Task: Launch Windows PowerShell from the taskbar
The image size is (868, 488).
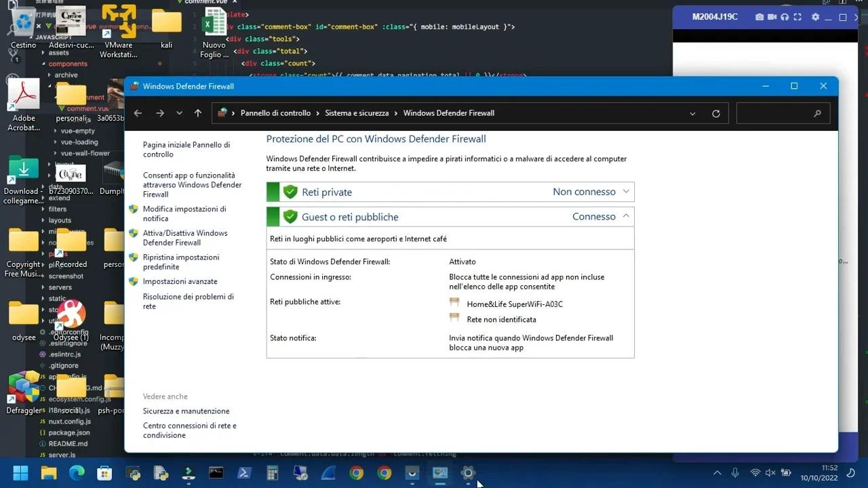Action: 244,473
